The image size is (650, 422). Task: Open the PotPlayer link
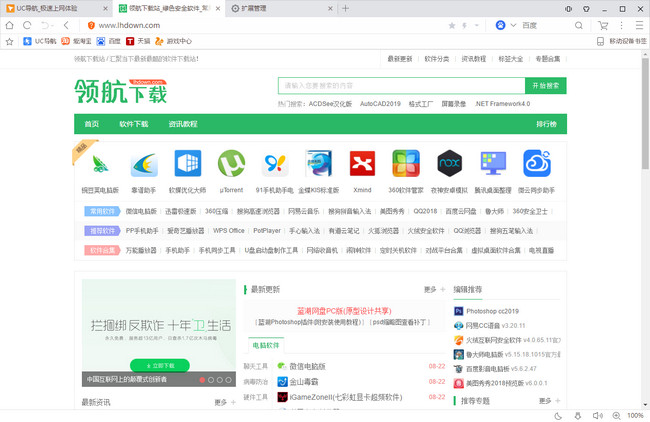pos(267,230)
